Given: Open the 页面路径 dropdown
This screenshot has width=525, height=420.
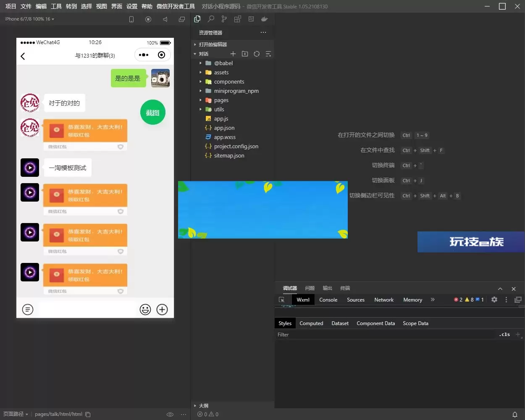Looking at the screenshot, I should pyautogui.click(x=16, y=414).
